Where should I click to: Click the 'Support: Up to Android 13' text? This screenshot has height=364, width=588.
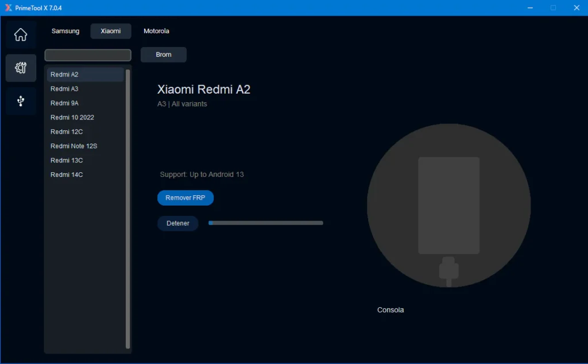coord(202,175)
